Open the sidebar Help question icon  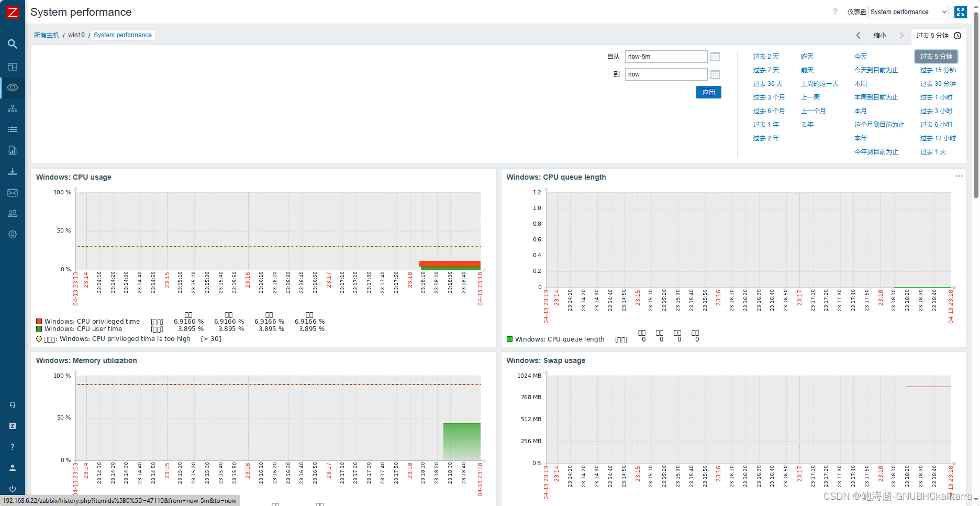click(13, 447)
